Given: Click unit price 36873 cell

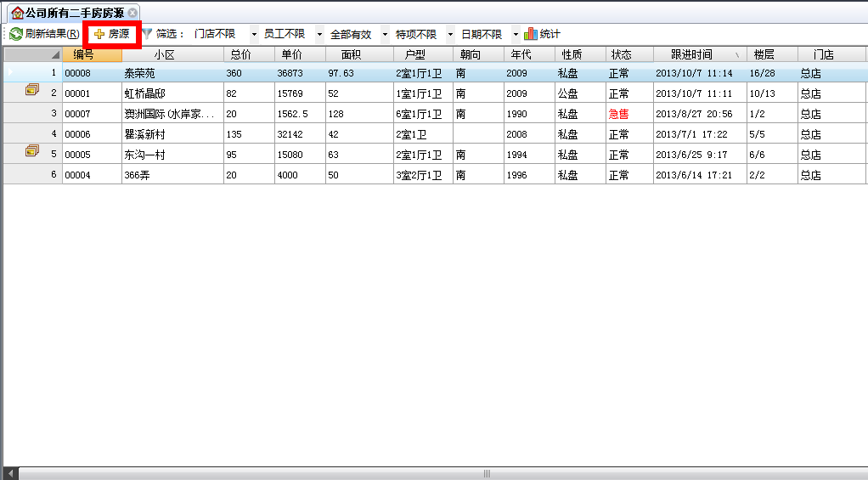Looking at the screenshot, I should [x=300, y=73].
